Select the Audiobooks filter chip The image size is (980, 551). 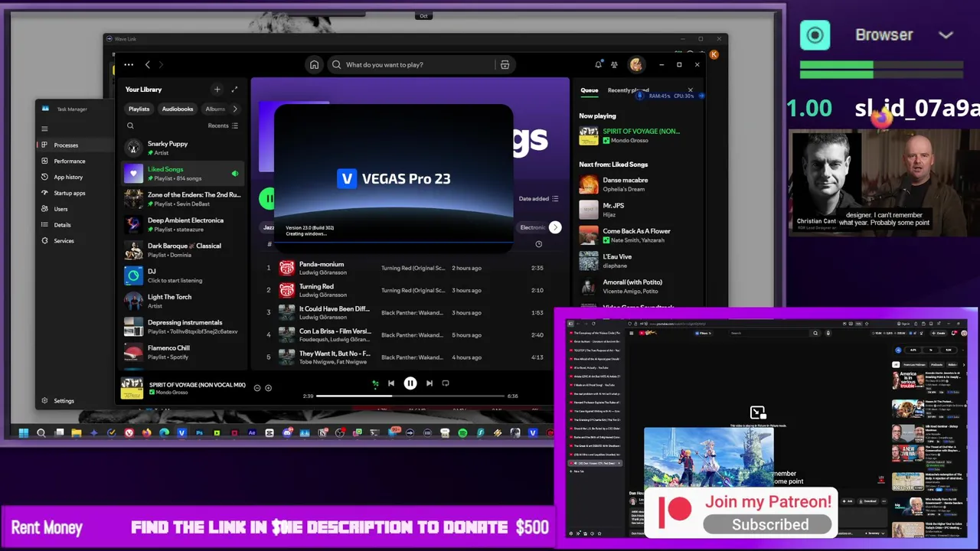[x=178, y=109]
